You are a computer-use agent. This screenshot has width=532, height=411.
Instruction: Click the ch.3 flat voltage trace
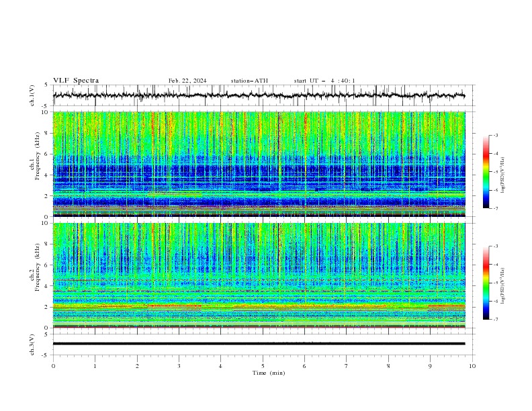259,344
